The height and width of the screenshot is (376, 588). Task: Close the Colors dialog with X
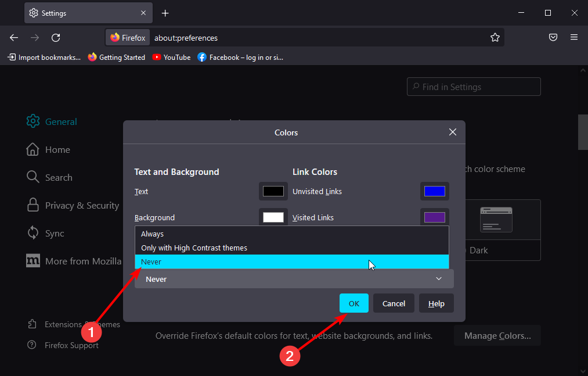point(453,133)
